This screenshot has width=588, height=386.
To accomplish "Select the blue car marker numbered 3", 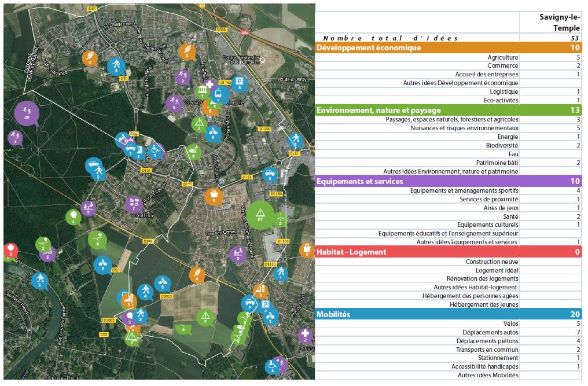I will (x=269, y=174).
